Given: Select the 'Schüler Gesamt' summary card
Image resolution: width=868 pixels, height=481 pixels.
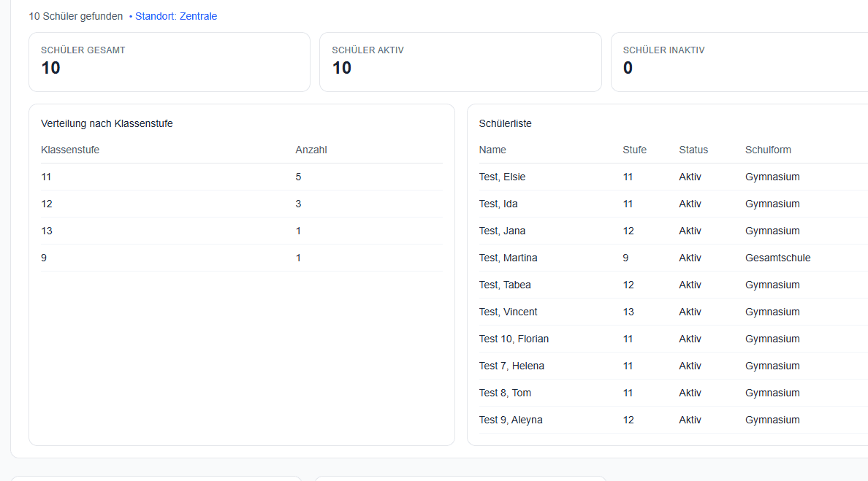Looking at the screenshot, I should pos(170,62).
